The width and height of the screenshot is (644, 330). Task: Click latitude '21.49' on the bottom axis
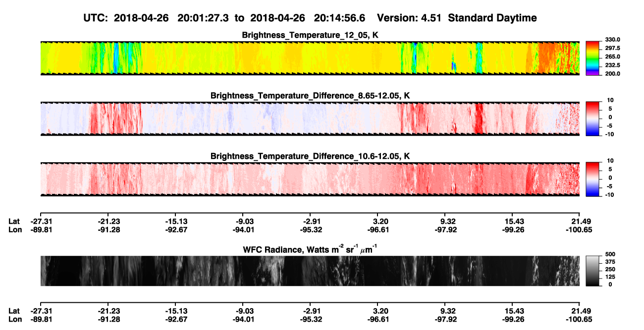[581, 311]
